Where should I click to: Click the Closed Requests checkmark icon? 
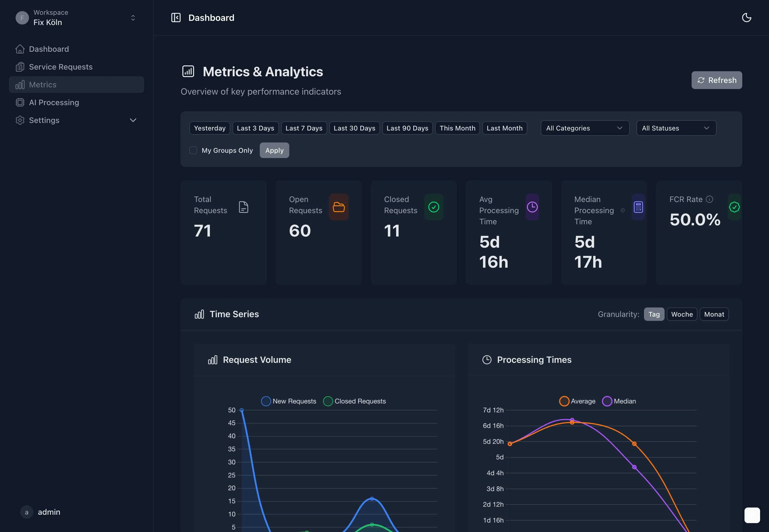(x=434, y=207)
